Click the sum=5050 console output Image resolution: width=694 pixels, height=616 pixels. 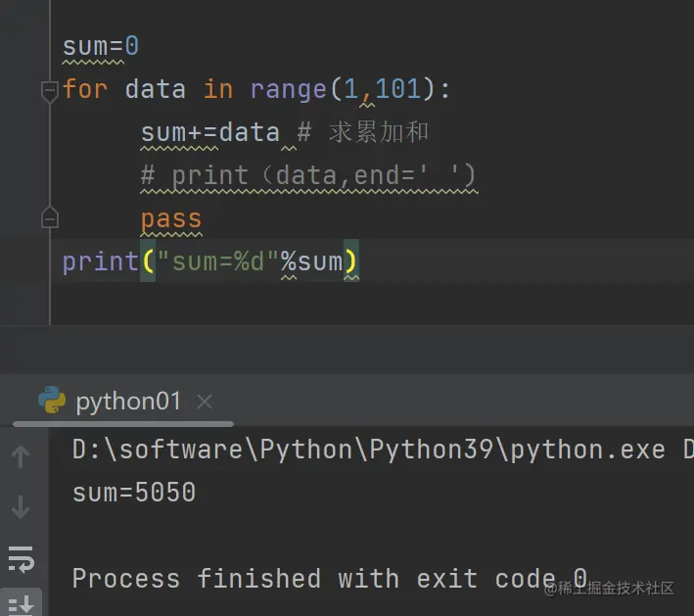134,492
